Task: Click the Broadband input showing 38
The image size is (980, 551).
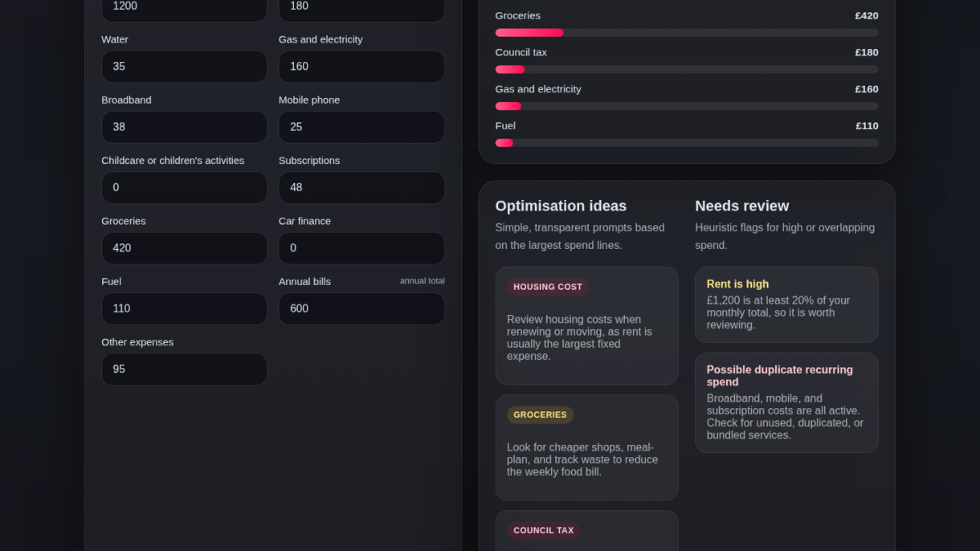Action: [184, 127]
